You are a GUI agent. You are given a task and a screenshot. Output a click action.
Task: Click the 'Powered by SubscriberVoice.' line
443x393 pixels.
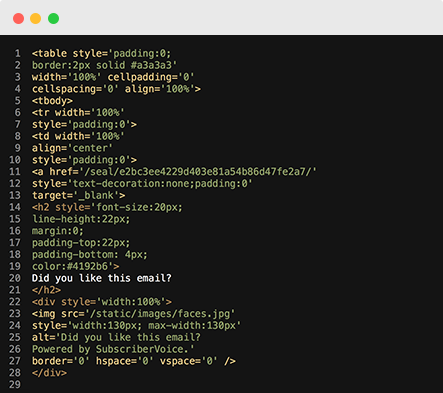click(113, 349)
